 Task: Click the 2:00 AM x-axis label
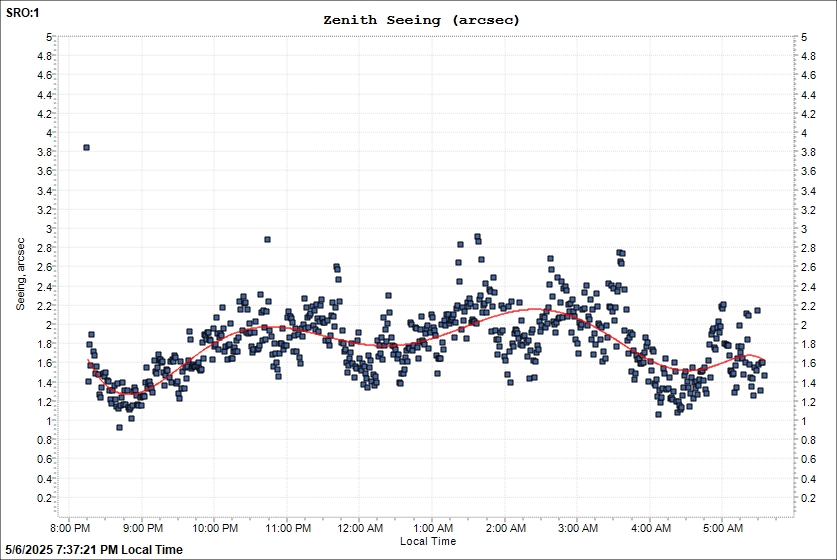point(505,528)
